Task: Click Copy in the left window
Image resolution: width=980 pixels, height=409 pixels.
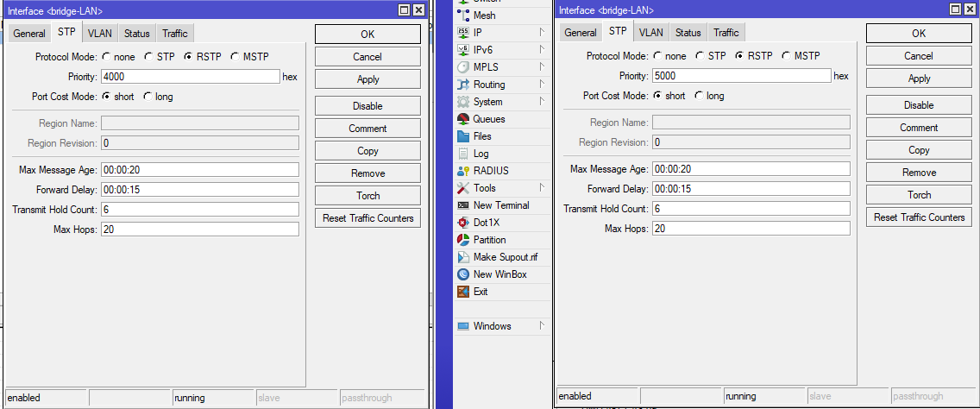Action: (x=367, y=151)
